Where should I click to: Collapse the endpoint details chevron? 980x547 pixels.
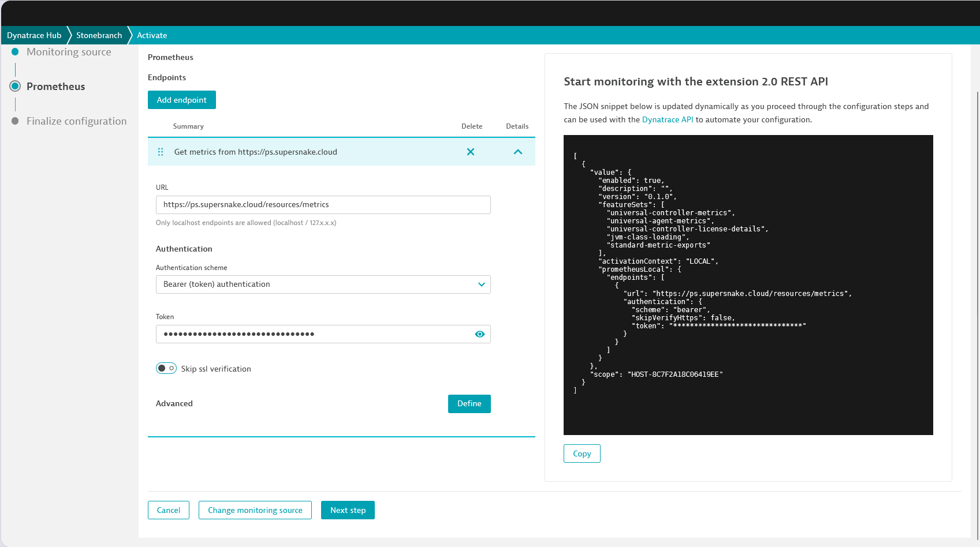(x=518, y=152)
